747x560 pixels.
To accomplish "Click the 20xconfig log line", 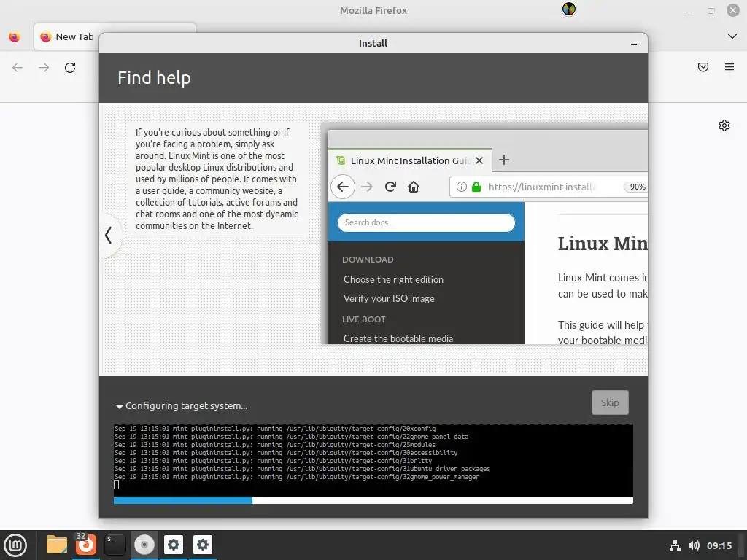I will tap(275, 429).
